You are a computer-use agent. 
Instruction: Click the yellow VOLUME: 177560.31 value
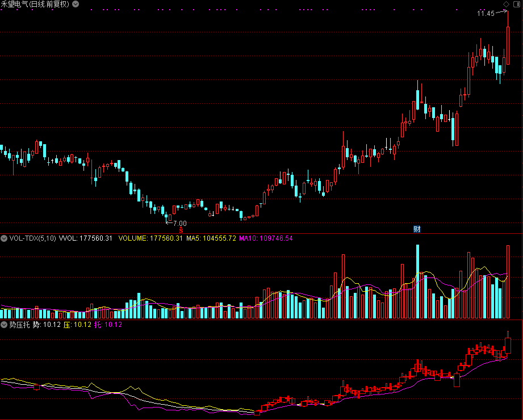150,238
